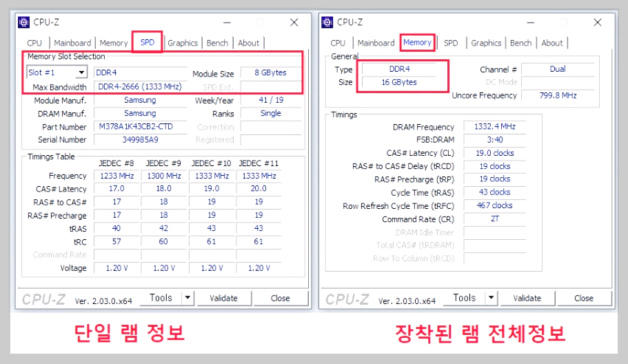The width and height of the screenshot is (628, 364).
Task: Click JEDEC #8 frequency 1233 MHz cell
Action: (117, 176)
